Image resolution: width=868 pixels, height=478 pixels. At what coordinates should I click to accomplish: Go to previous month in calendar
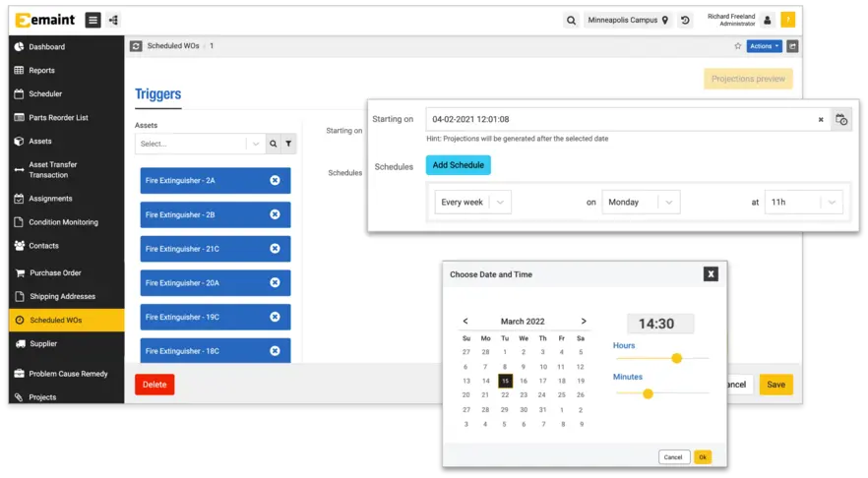coord(465,321)
